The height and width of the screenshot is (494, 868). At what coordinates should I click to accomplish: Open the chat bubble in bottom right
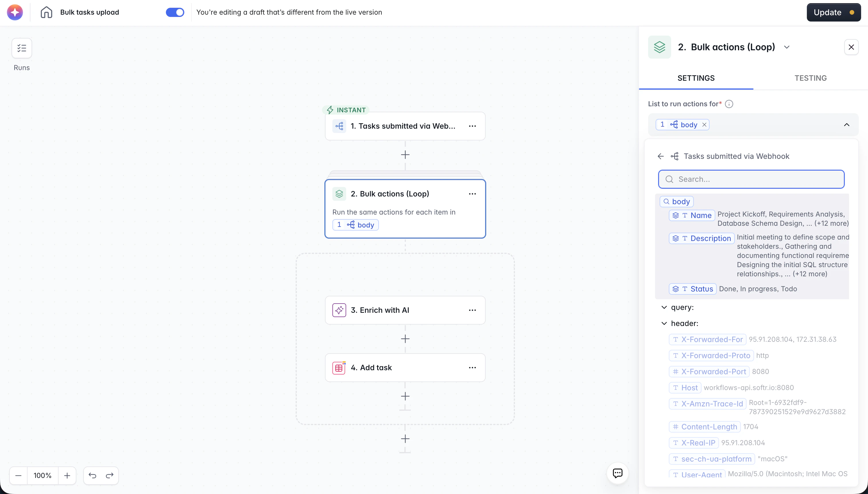[x=617, y=473]
